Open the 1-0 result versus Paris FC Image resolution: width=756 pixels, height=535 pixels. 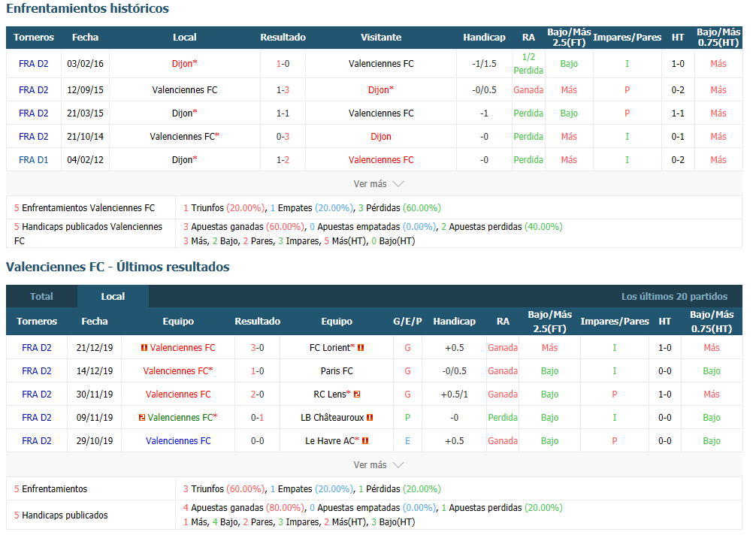258,371
